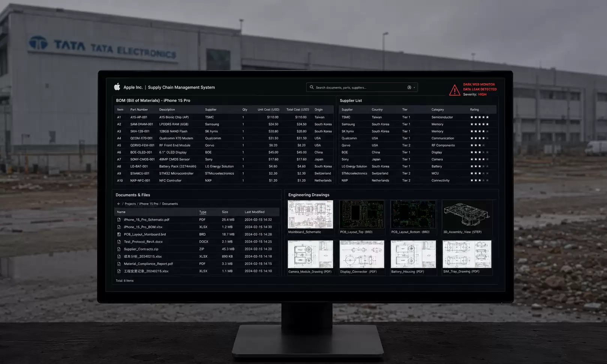This screenshot has width=607, height=364.
Task: Open the small dropdown arrow in the search bar
Action: [414, 87]
